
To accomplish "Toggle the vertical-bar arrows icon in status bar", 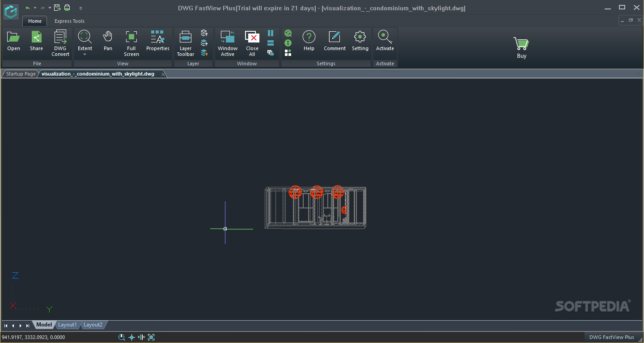I will (141, 337).
